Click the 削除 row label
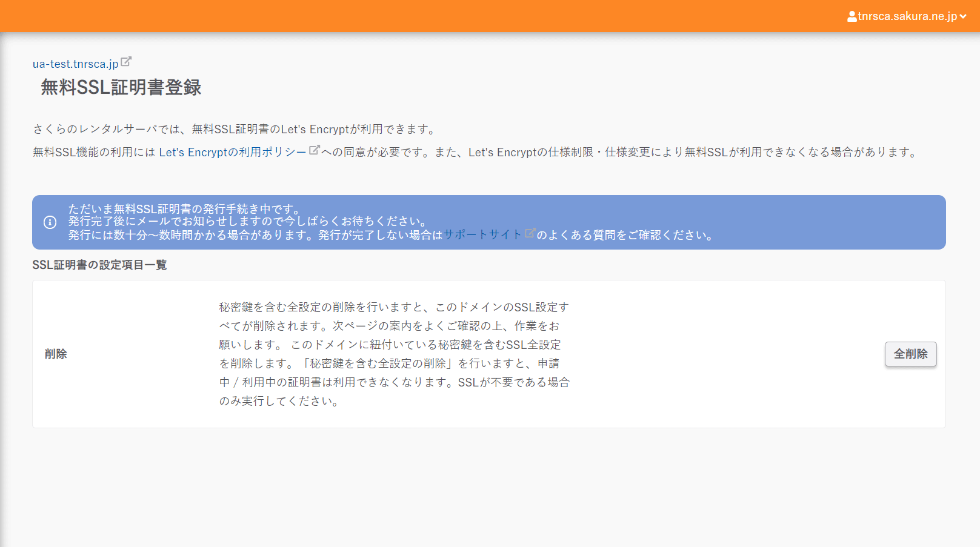980x547 pixels. [x=56, y=354]
